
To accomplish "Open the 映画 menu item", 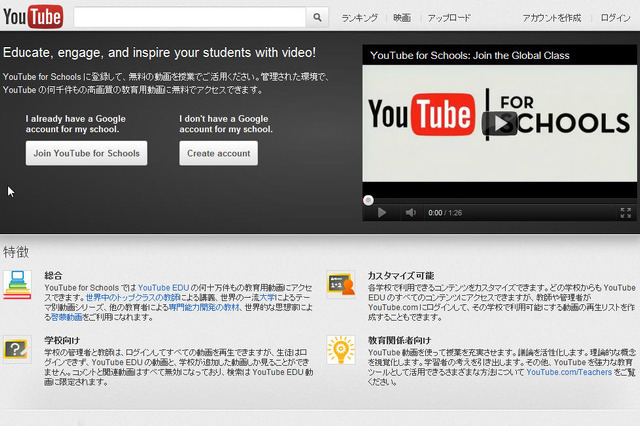I will [x=402, y=18].
